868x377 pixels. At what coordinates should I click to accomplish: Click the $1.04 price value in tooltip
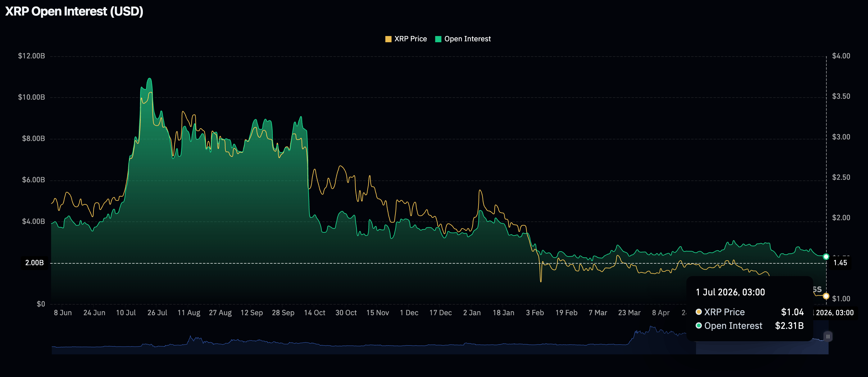click(x=792, y=312)
